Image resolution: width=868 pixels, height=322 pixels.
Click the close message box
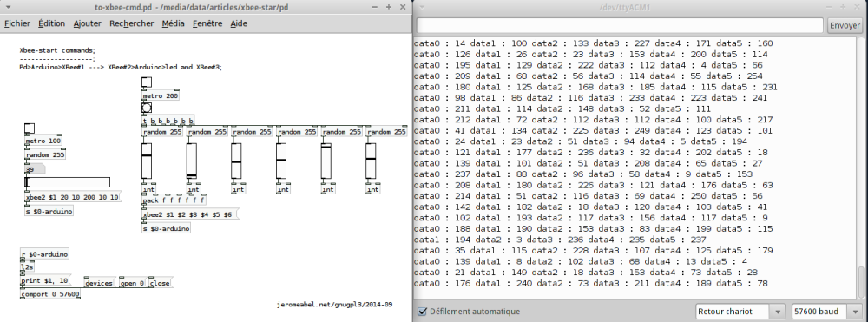160,283
